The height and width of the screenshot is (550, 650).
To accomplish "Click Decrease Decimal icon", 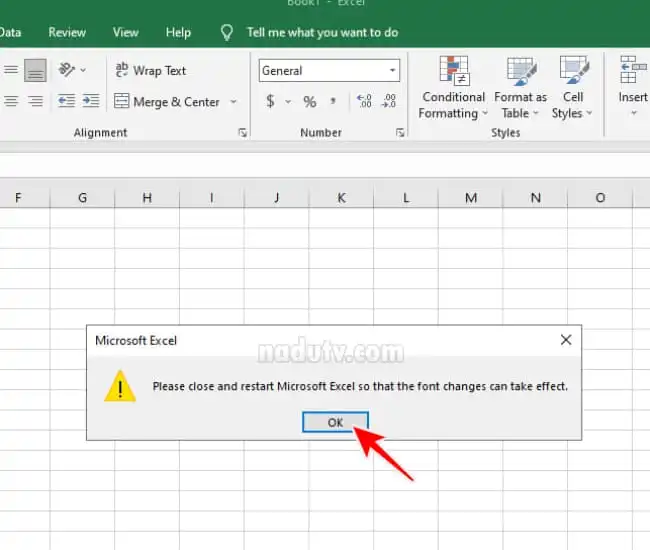I will point(389,101).
